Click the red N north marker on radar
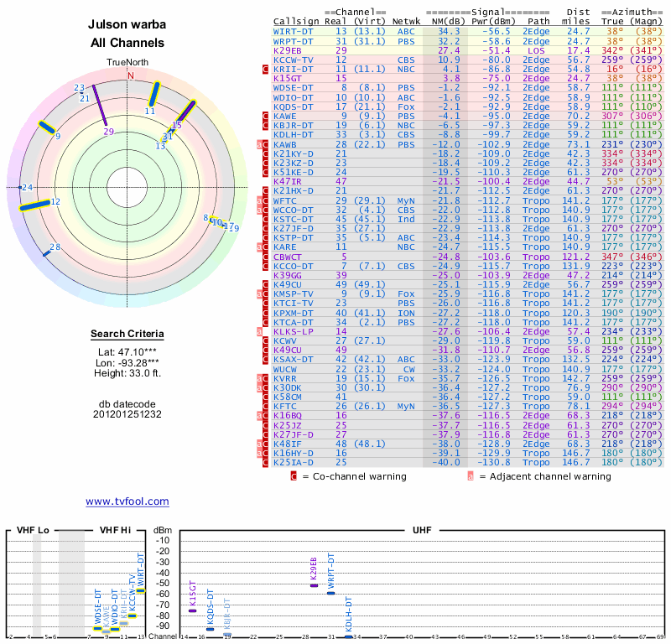Image resolution: width=671 pixels, height=644 pixels. [x=130, y=75]
